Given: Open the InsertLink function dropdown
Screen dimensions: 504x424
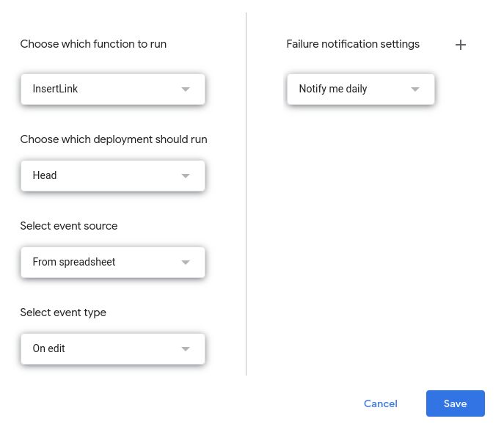Looking at the screenshot, I should click(x=112, y=89).
